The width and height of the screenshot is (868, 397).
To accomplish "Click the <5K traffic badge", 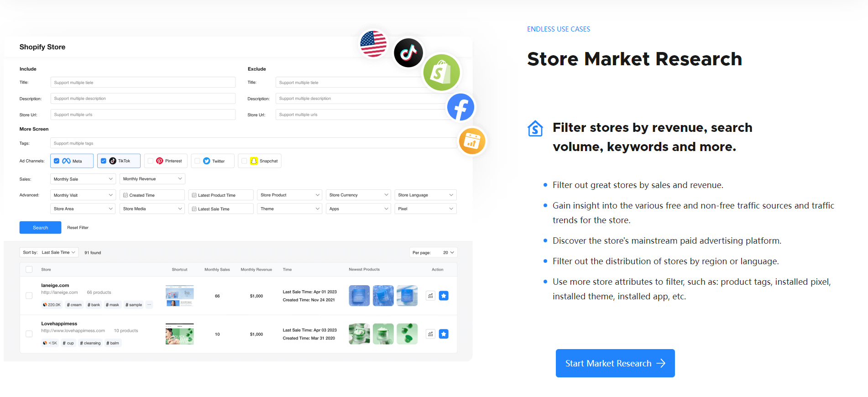I will tap(50, 343).
